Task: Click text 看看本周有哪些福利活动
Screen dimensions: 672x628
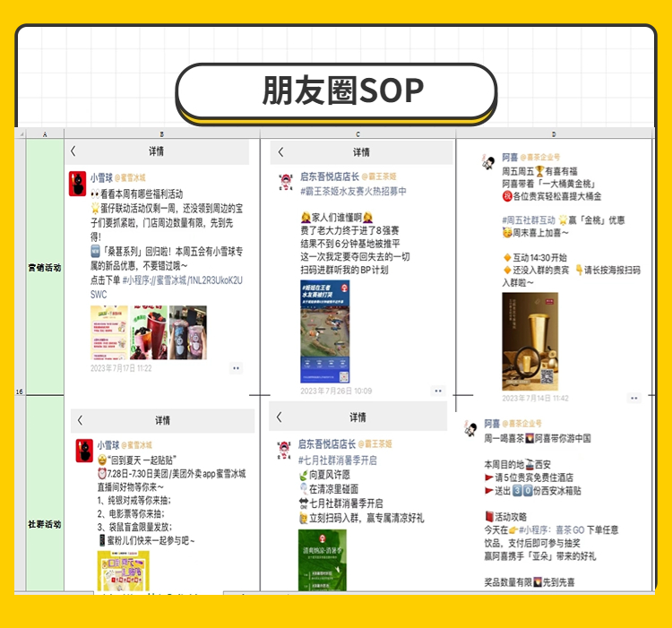Action: (142, 194)
